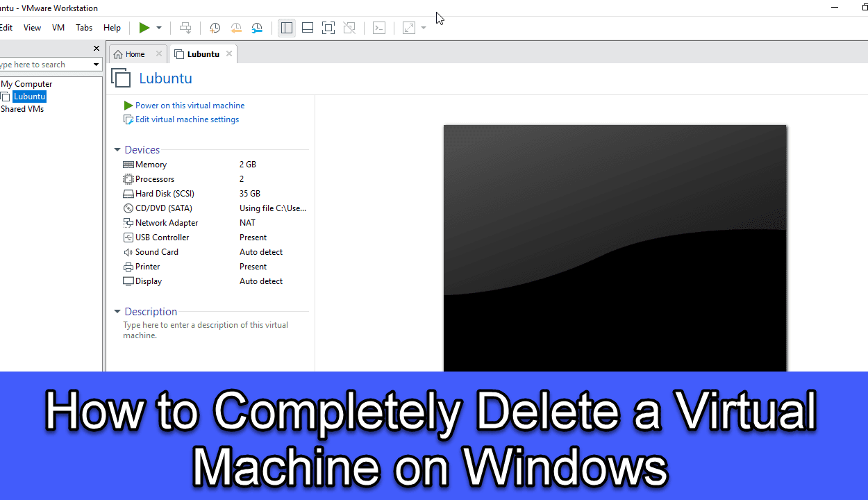
Task: Click Power on this virtual machine
Action: [190, 106]
